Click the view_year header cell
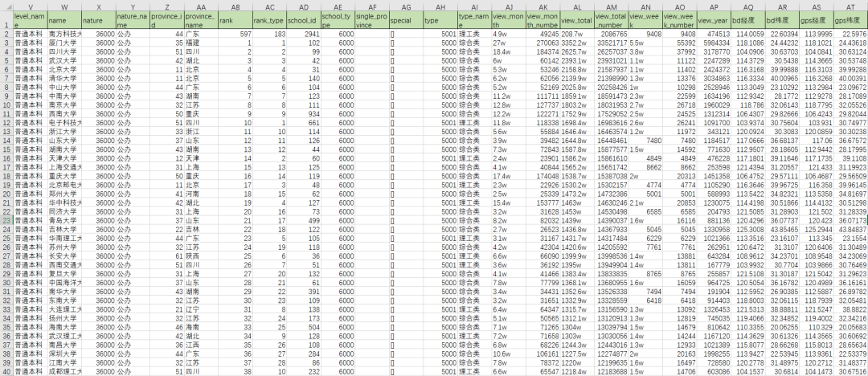Image resolution: width=868 pixels, height=376 pixels. point(714,20)
